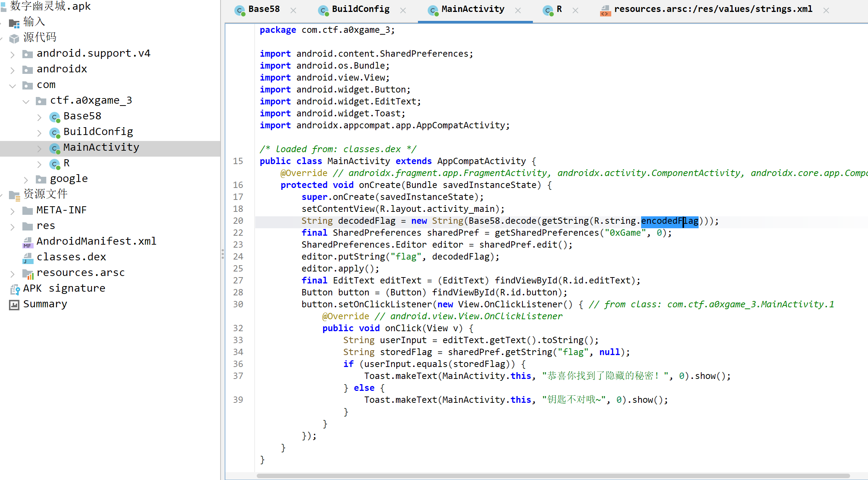Click the horizontal scrollbar of the editor
868x480 pixels.
pyautogui.click(x=553, y=476)
